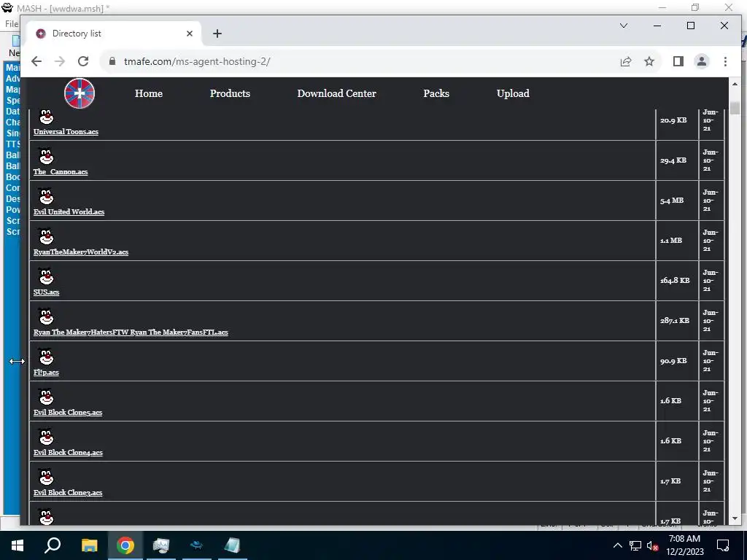Image resolution: width=747 pixels, height=560 pixels.
Task: Open the Ryan The Maker7HatersFTW file link
Action: click(x=131, y=332)
